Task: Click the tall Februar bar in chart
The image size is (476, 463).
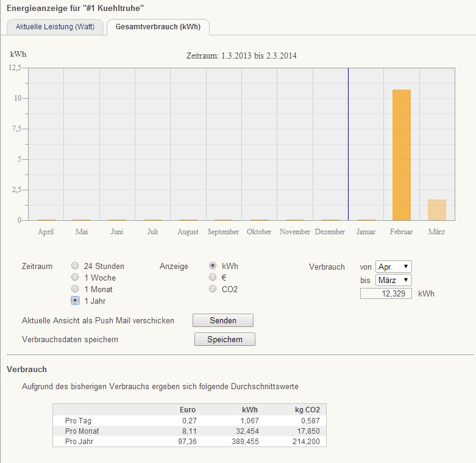Action: point(402,155)
